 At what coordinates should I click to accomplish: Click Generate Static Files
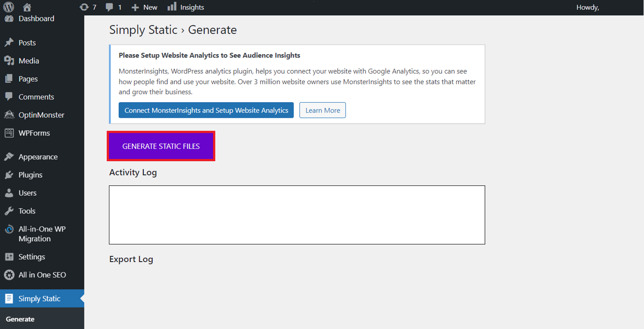tap(161, 146)
